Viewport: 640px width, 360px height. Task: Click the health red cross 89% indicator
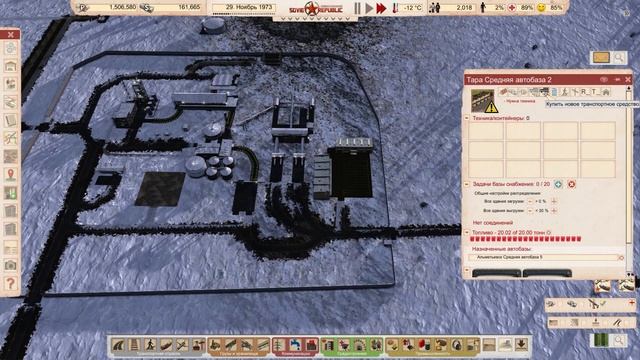click(x=521, y=7)
